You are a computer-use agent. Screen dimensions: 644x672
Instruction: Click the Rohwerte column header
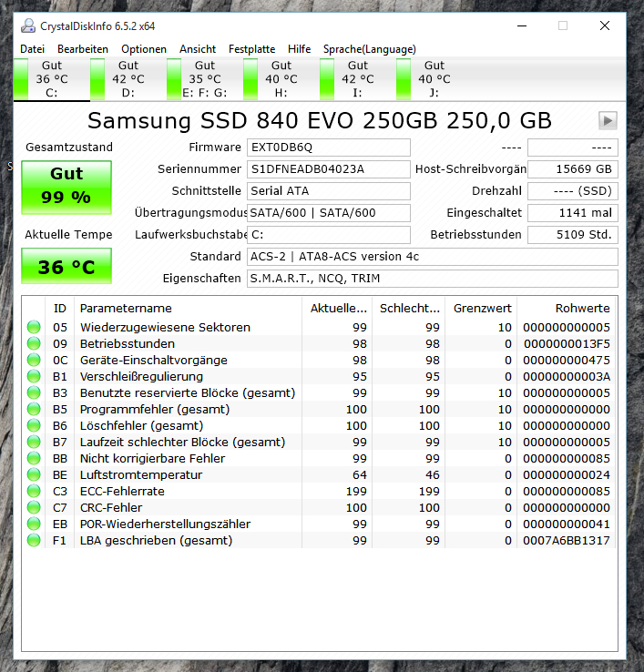[567, 309]
